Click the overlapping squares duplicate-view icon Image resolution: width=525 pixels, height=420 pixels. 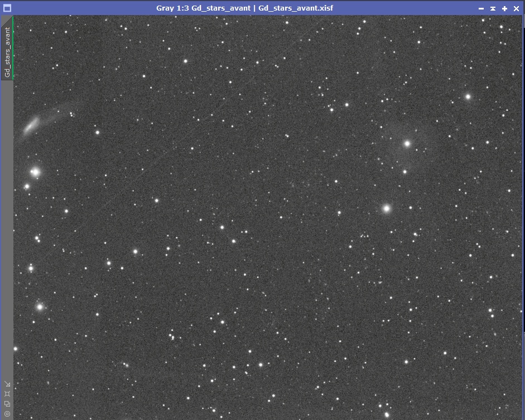click(x=8, y=404)
